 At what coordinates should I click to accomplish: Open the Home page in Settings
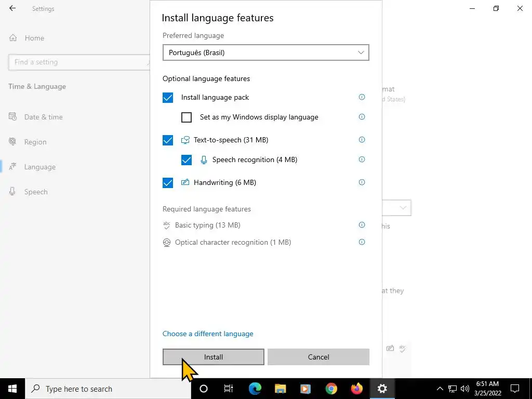[26, 38]
